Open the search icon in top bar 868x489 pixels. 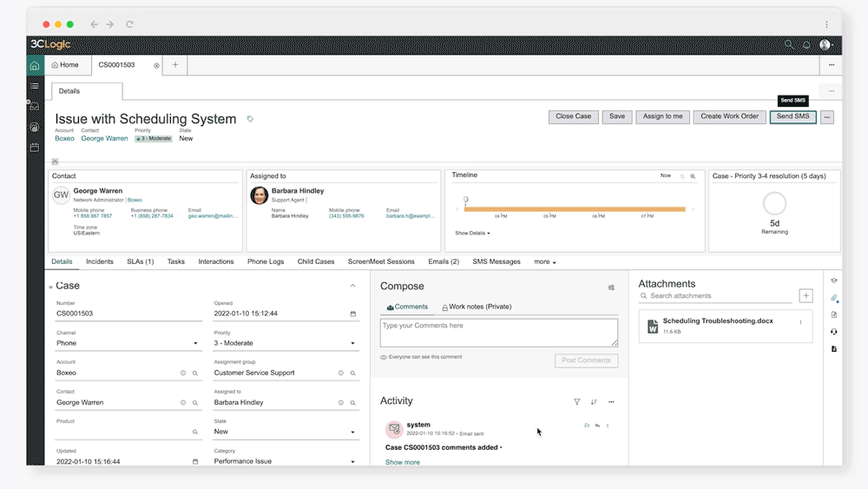[x=789, y=44]
